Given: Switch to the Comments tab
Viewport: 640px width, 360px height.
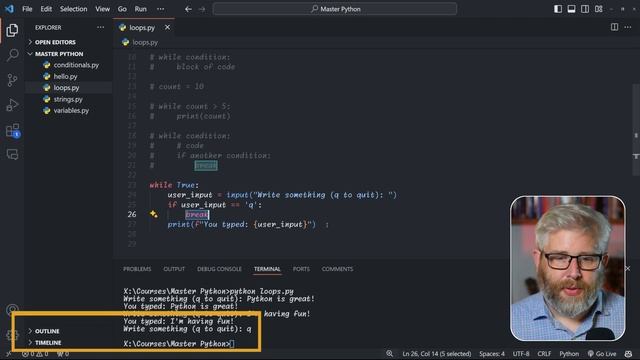Looking at the screenshot, I should [x=337, y=269].
